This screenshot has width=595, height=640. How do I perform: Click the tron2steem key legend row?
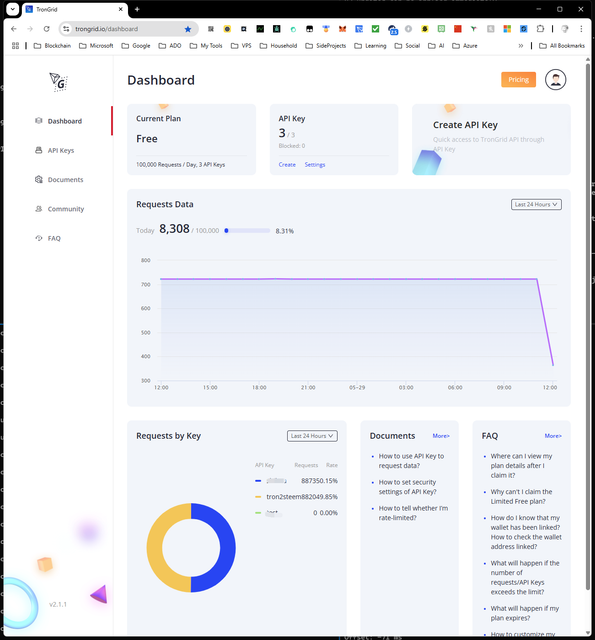(296, 497)
